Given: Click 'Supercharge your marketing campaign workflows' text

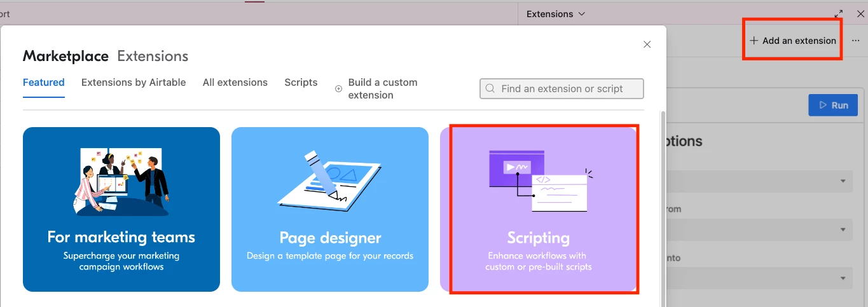Looking at the screenshot, I should (x=121, y=261).
